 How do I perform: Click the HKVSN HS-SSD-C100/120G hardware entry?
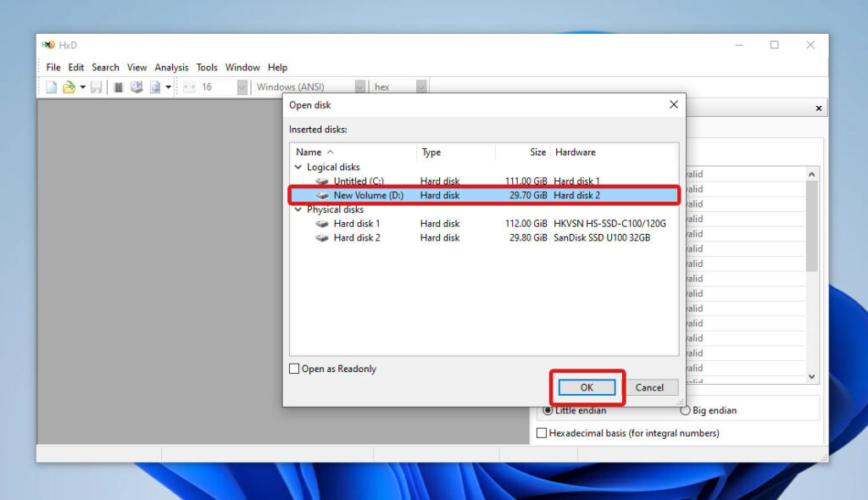click(609, 224)
